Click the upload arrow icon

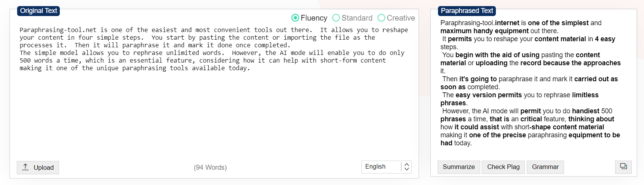coord(26,167)
